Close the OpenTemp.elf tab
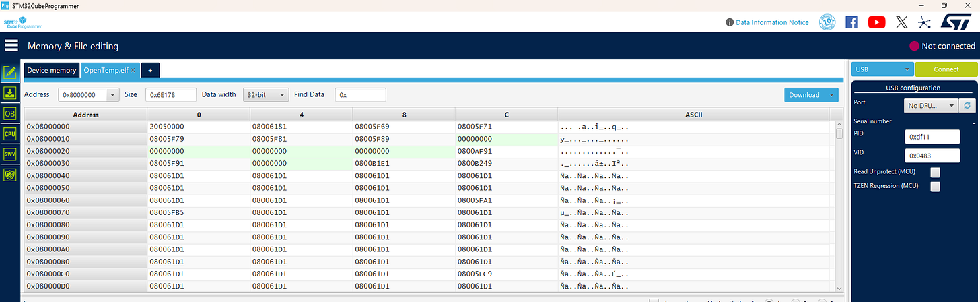 [133, 70]
